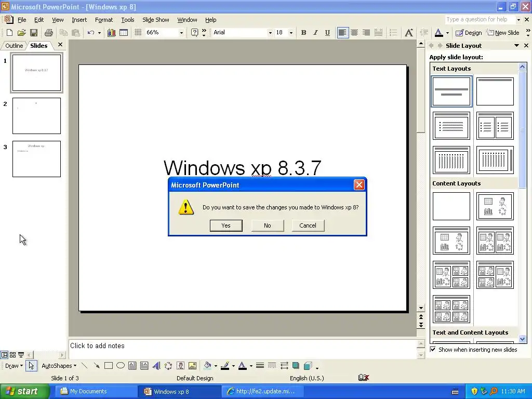The image size is (532, 399).
Task: Open the File menu
Action: coord(22,20)
